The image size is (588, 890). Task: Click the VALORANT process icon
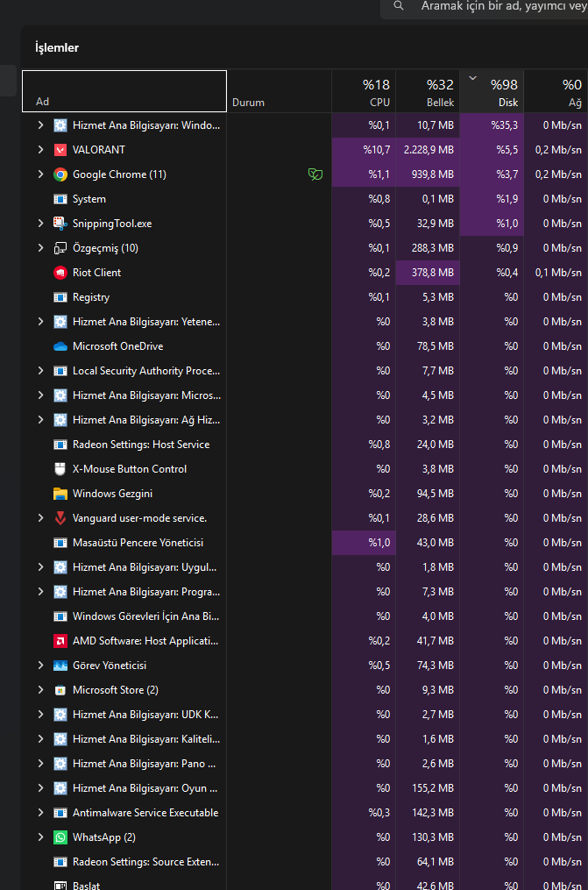(x=60, y=150)
